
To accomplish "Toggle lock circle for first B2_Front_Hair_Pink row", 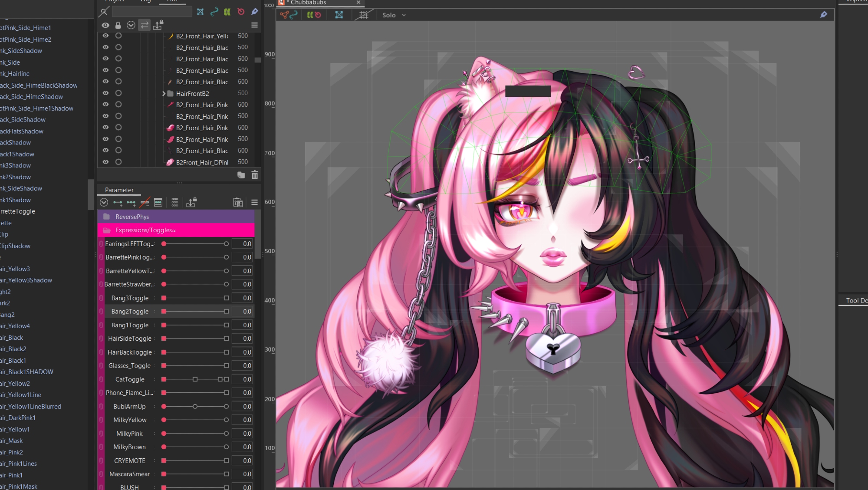I will 118,105.
